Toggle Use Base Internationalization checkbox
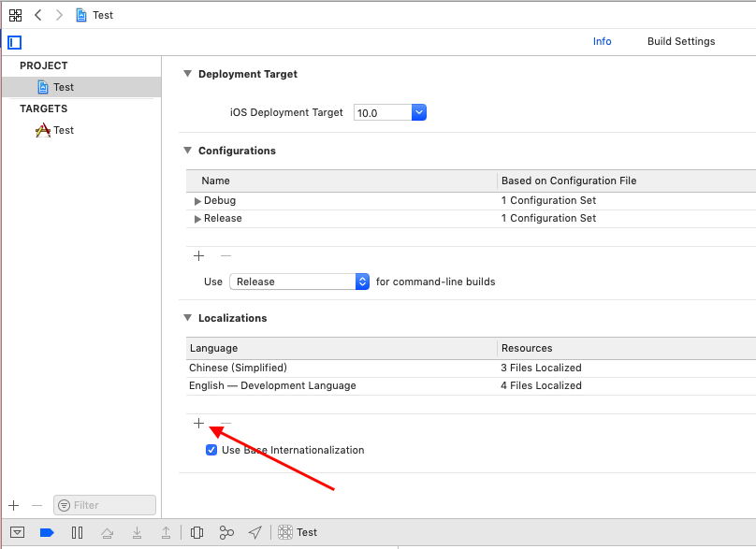 211,450
